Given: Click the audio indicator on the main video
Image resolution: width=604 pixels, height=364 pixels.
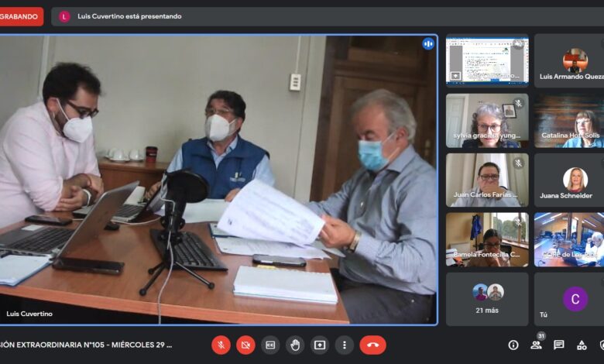Looking at the screenshot, I should click(x=427, y=44).
